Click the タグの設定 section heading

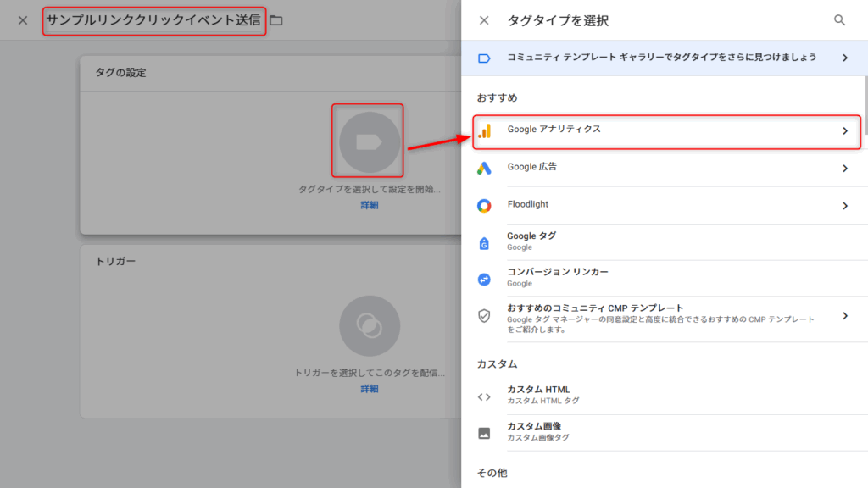tap(120, 73)
